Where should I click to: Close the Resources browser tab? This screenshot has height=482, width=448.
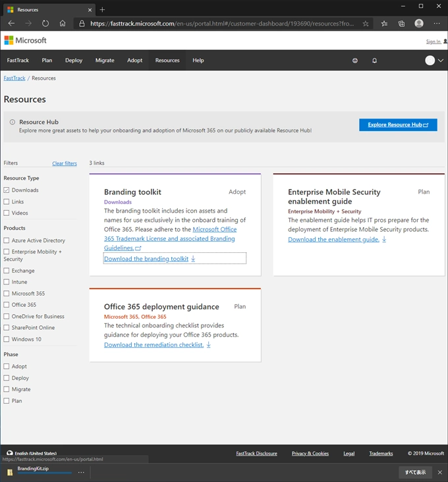[90, 10]
